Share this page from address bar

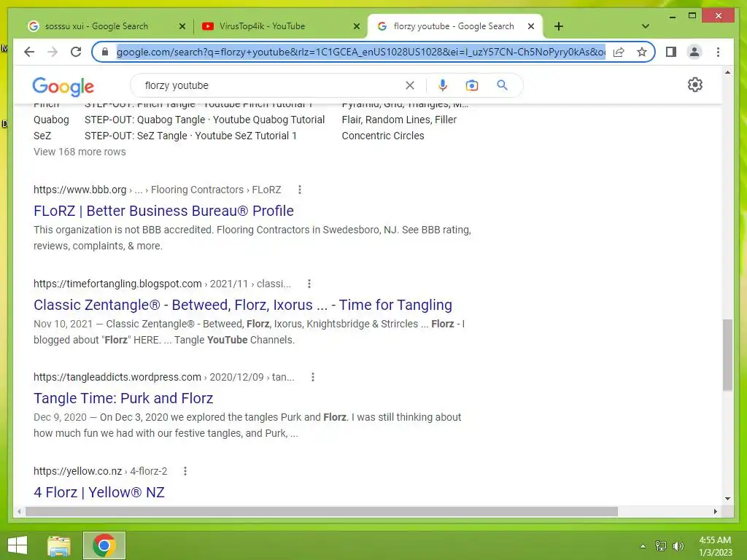coord(619,52)
